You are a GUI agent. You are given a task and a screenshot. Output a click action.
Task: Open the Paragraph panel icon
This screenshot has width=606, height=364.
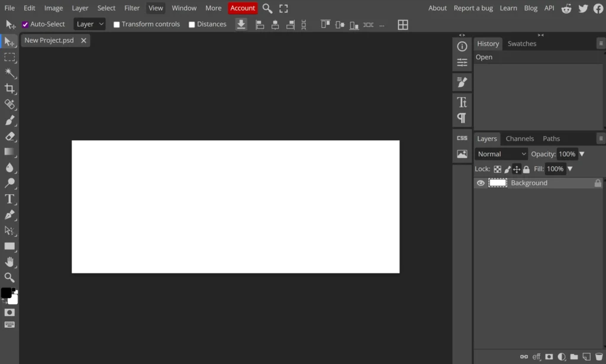pos(462,118)
